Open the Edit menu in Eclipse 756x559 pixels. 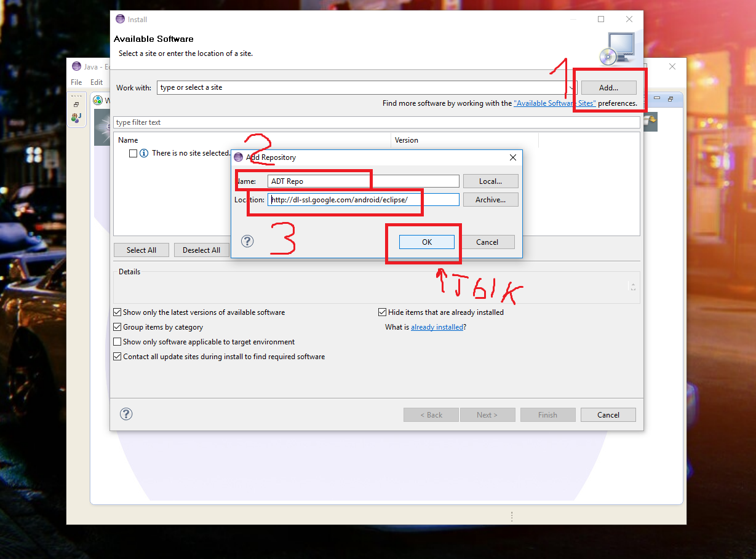coord(97,82)
